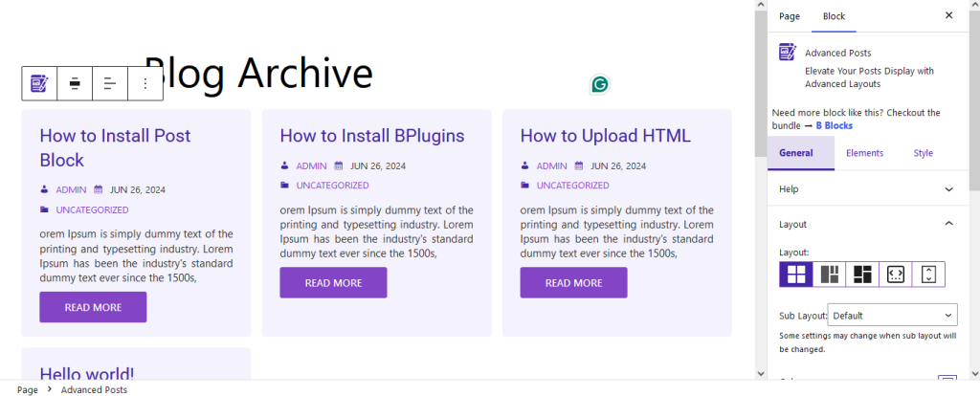Click ADMIN author link in How to Upload HTML
This screenshot has width=980, height=396.
click(552, 166)
